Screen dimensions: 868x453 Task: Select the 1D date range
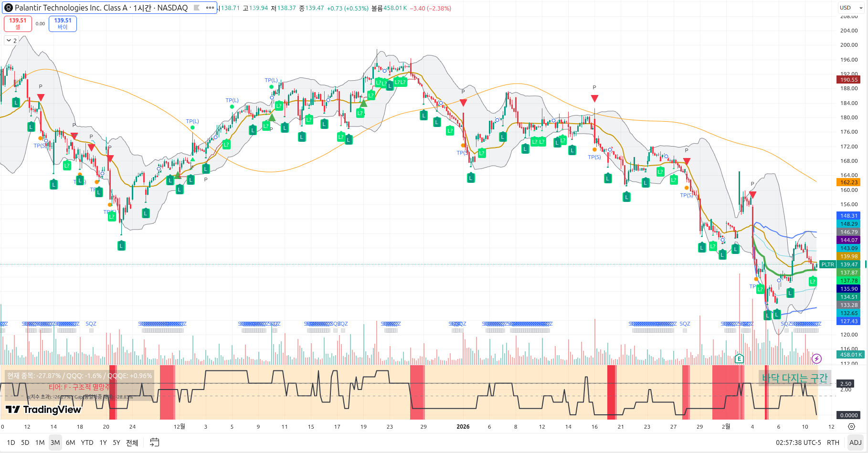coord(11,442)
